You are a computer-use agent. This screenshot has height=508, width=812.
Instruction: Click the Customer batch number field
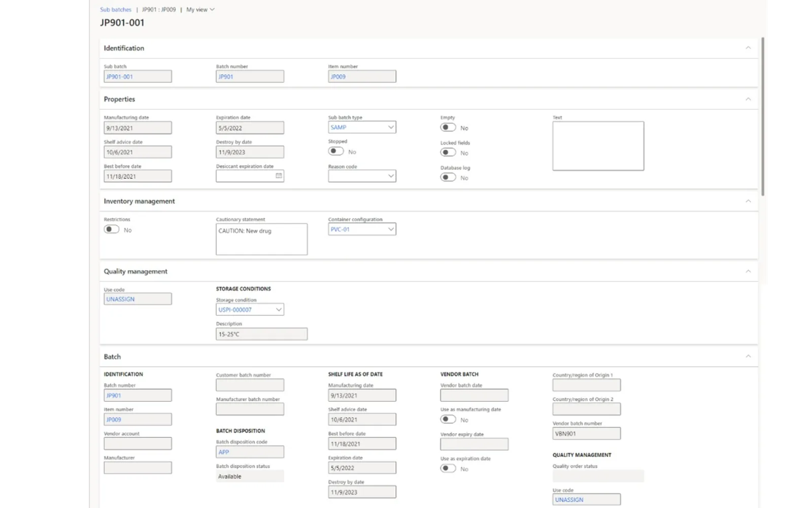[x=250, y=385]
